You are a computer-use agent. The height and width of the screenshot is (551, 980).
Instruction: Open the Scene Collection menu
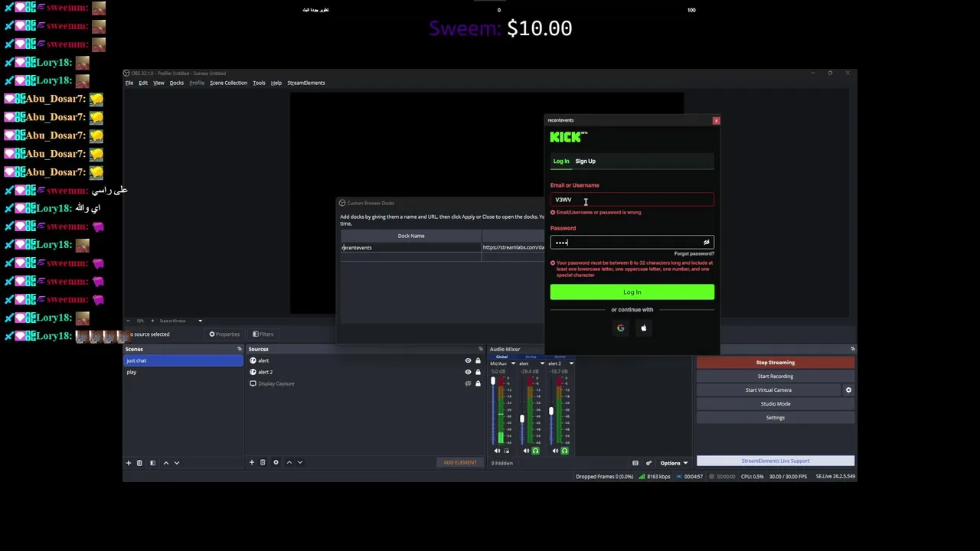(228, 83)
